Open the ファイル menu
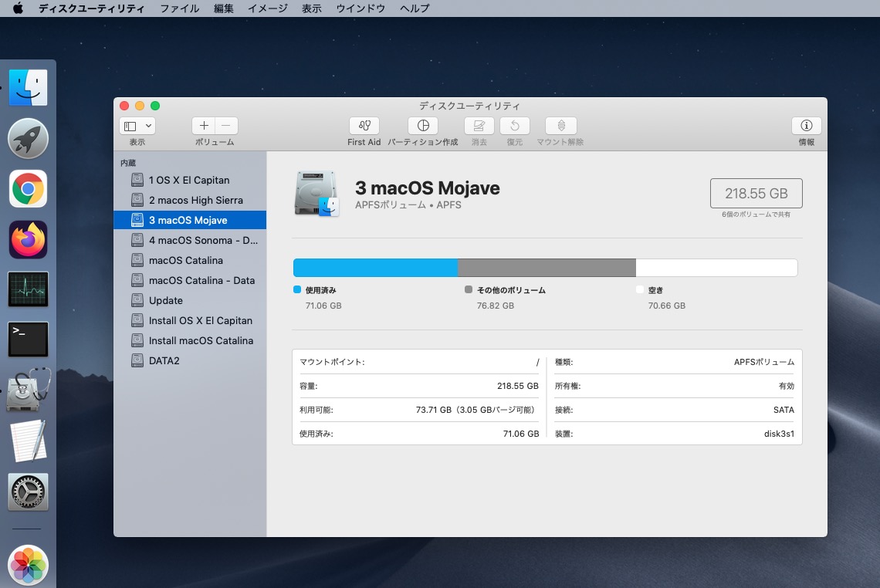Viewport: 880px width, 588px height. [x=179, y=8]
